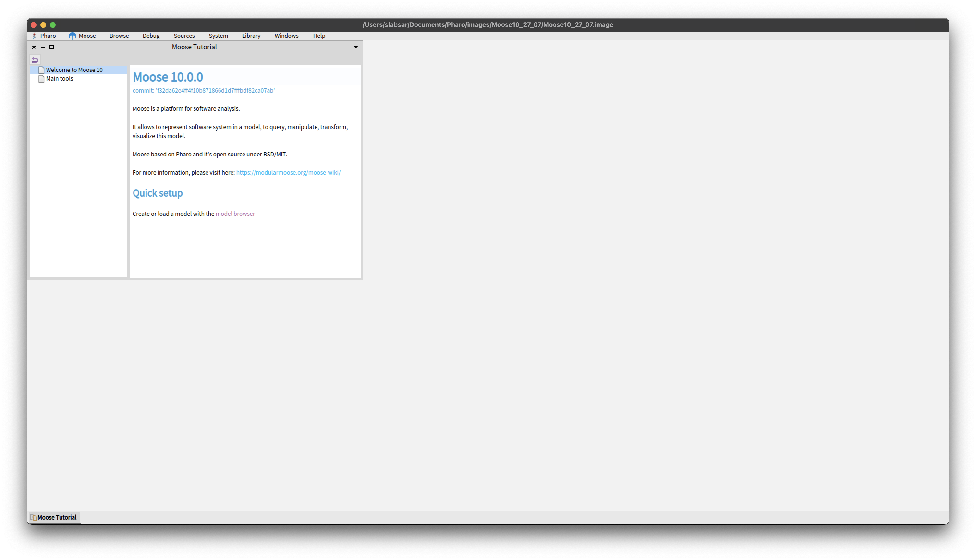
Task: Open the Sources menu
Action: (184, 36)
